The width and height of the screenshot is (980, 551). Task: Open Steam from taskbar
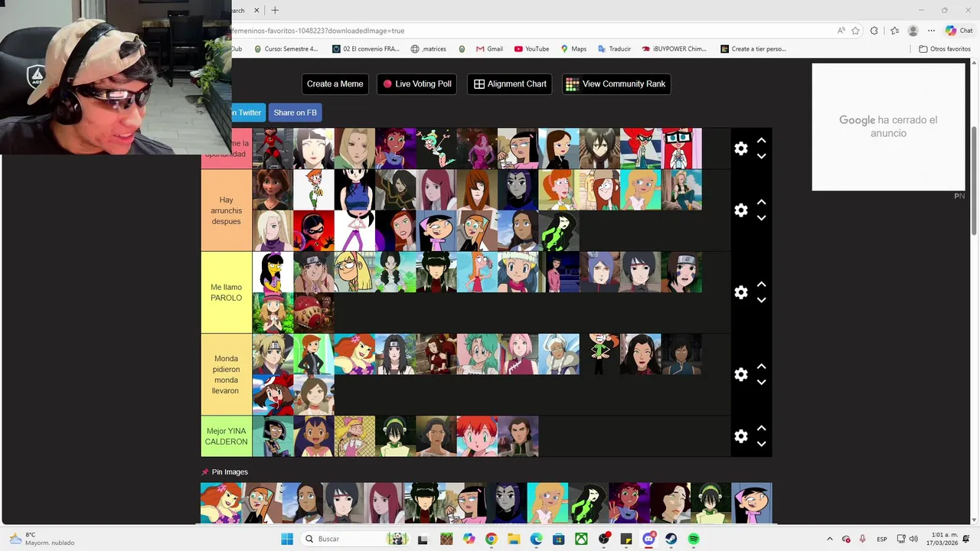click(x=671, y=539)
